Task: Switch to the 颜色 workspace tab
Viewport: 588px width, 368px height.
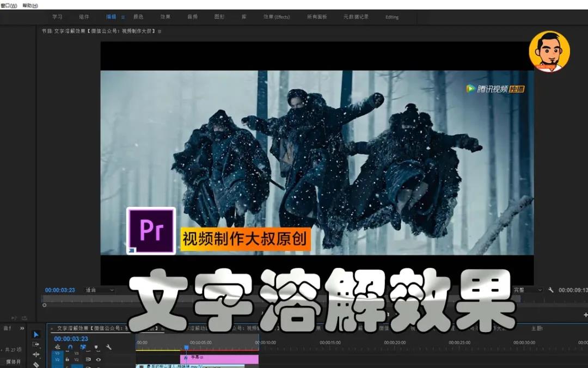Action: [138, 17]
